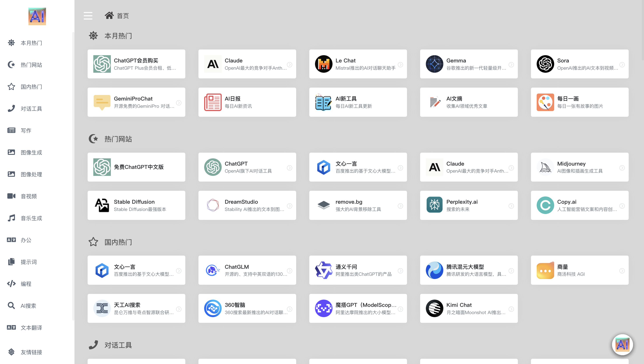Click the page vertical scrollbar

642,30
